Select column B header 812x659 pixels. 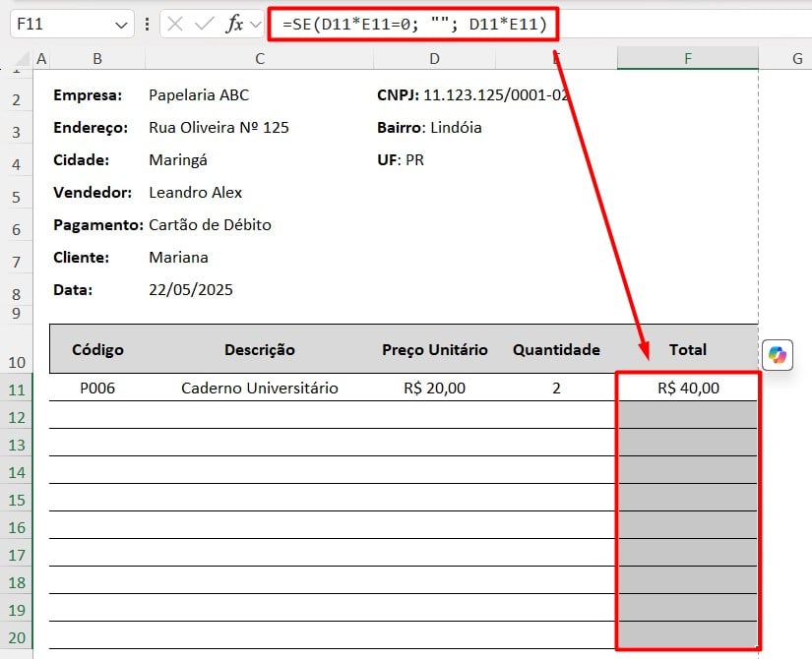97,59
